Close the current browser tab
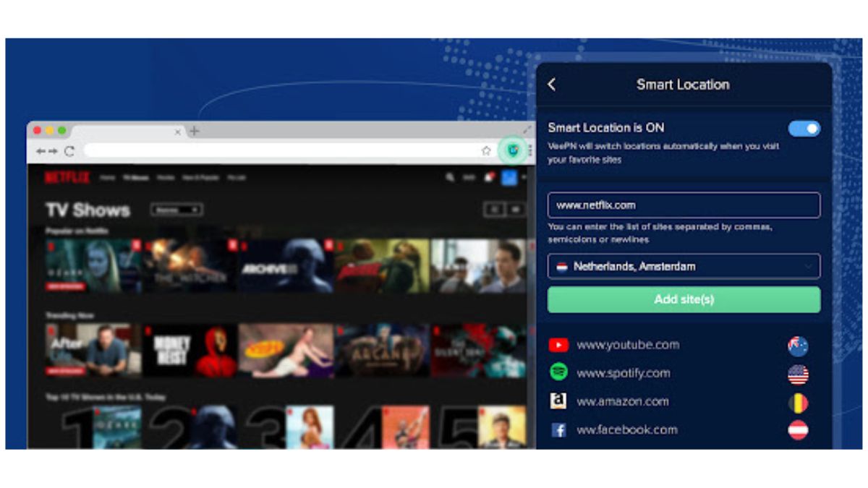 (178, 132)
